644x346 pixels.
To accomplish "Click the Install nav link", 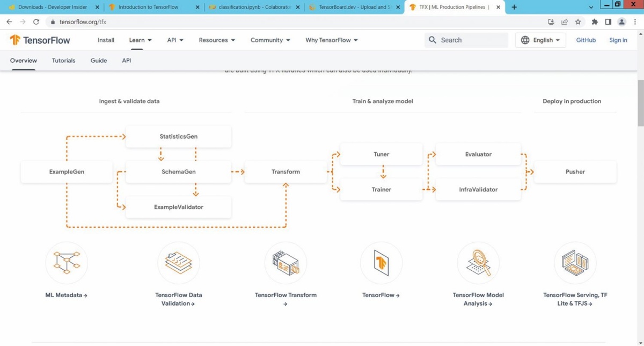I will click(x=106, y=40).
